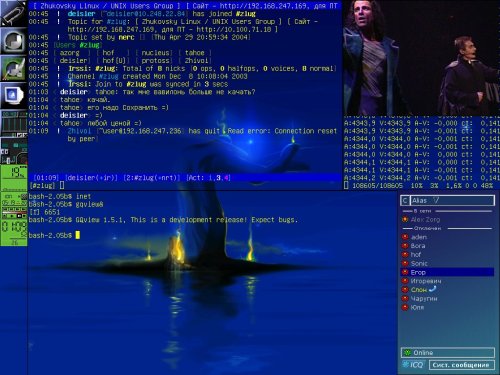Click nick 'nucleus' in the irssi users list

click(x=155, y=53)
